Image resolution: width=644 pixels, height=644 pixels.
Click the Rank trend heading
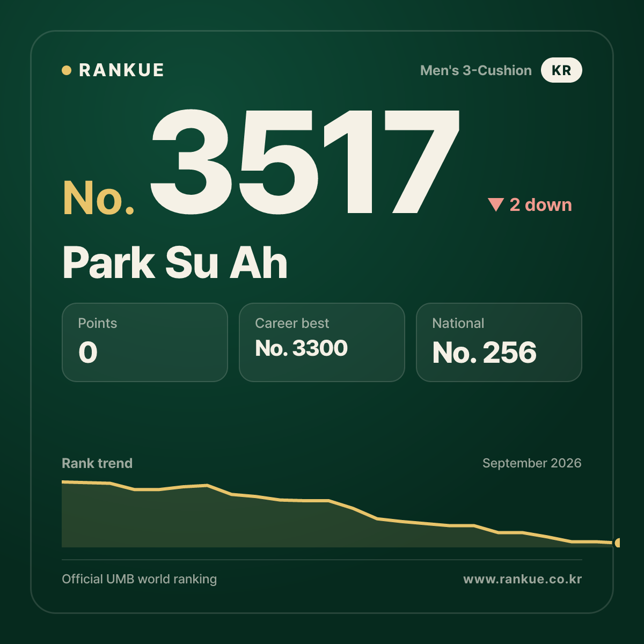[x=97, y=463]
